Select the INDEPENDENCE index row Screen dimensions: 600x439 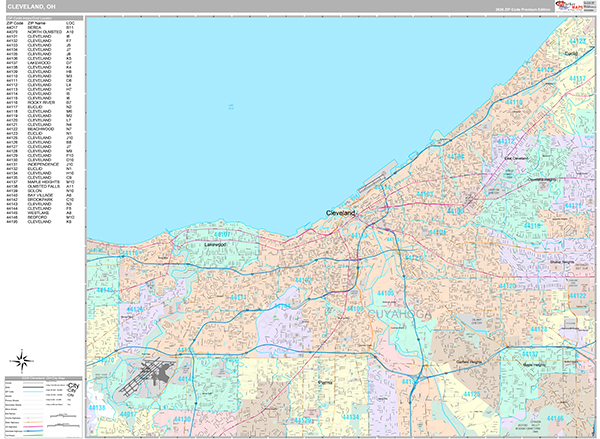[40, 164]
